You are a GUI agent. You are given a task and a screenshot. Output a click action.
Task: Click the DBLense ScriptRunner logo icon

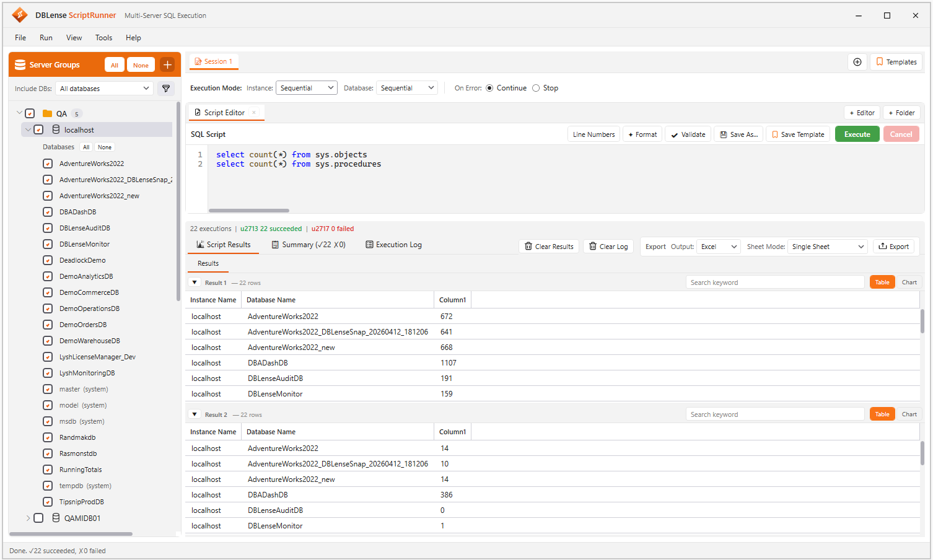click(20, 15)
